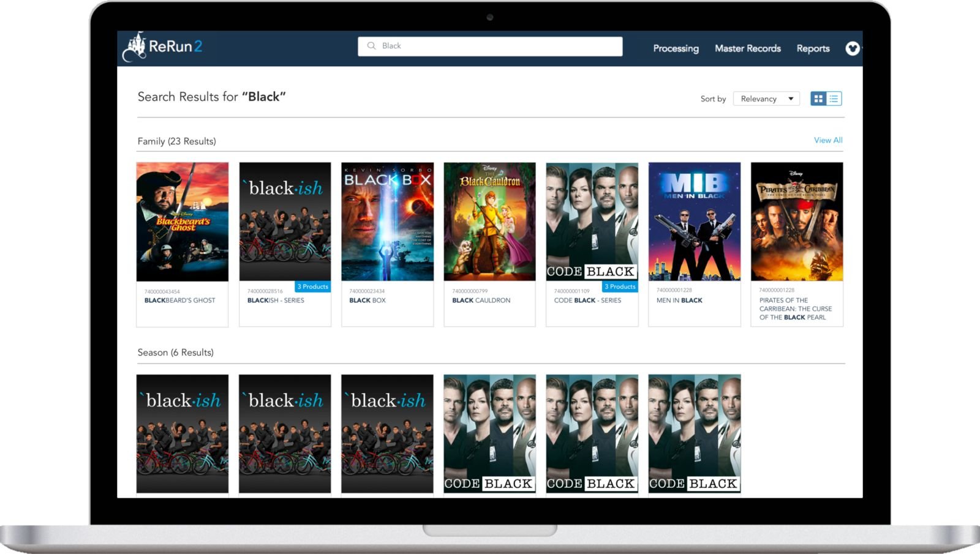Open the Reports section

click(x=813, y=48)
